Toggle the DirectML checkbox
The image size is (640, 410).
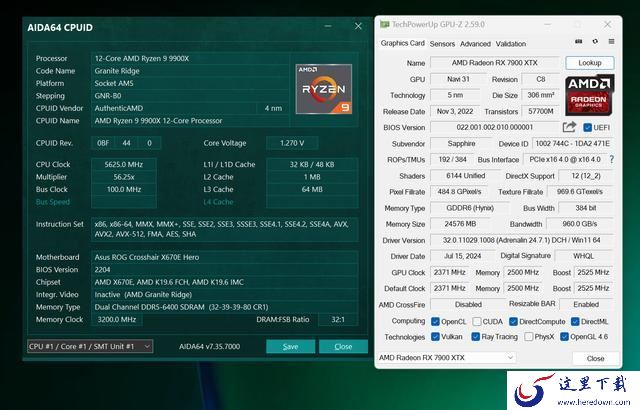(575, 321)
